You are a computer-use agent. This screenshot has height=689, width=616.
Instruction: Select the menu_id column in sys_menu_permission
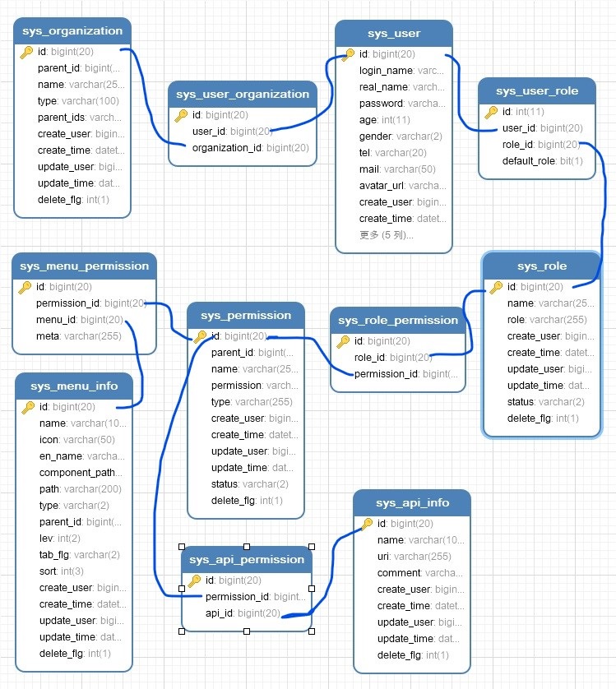tap(79, 320)
